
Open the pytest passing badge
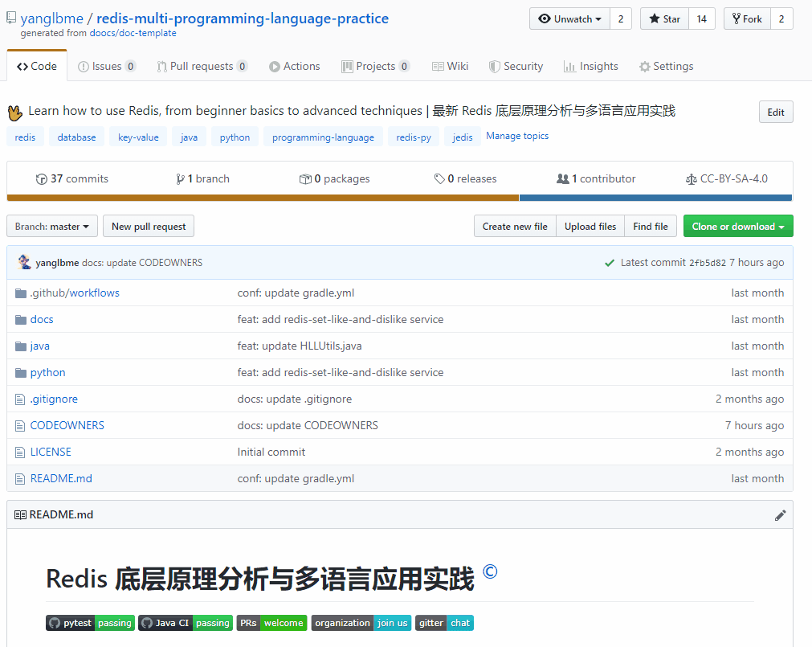[x=90, y=623]
